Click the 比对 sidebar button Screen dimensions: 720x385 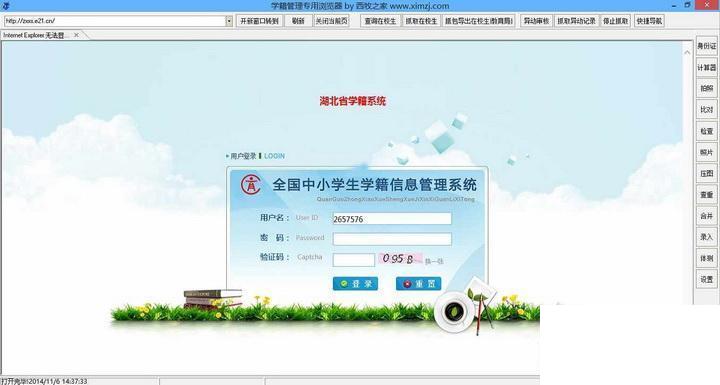(x=706, y=110)
